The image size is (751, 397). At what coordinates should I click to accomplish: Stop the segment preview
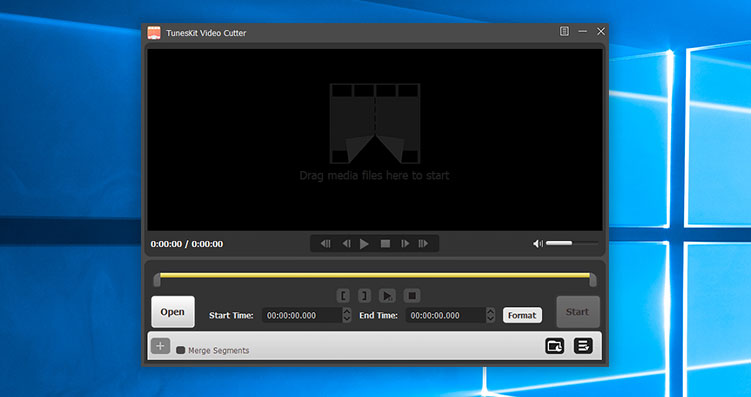coord(411,296)
